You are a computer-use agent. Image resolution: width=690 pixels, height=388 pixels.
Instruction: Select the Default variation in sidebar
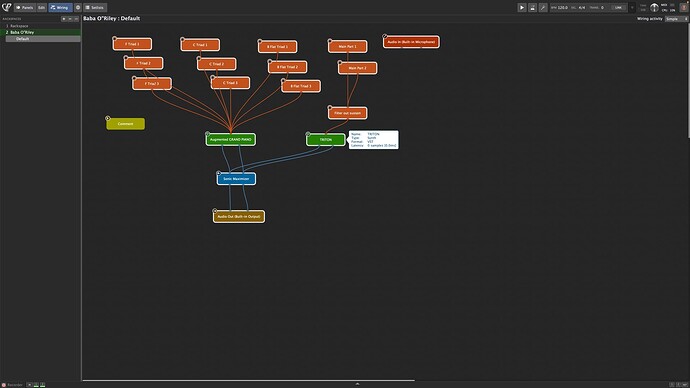point(43,39)
